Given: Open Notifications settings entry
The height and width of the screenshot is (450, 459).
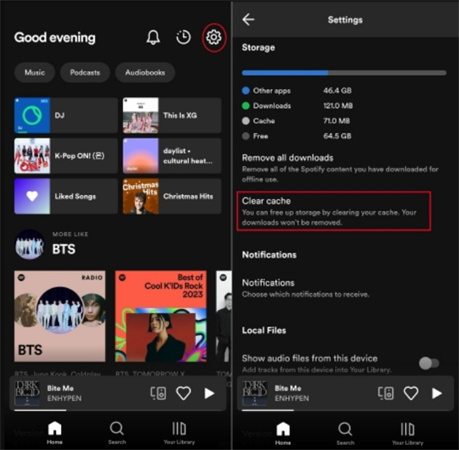Looking at the screenshot, I should (x=306, y=288).
